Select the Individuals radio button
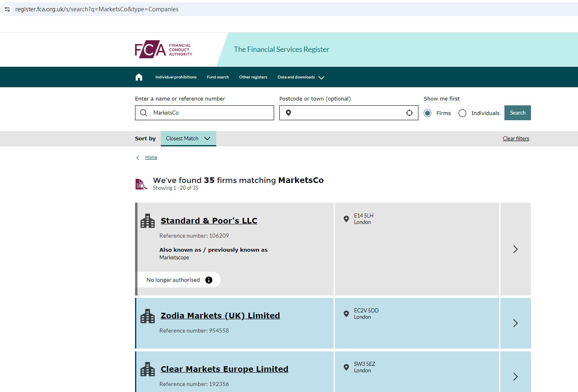 pos(462,113)
